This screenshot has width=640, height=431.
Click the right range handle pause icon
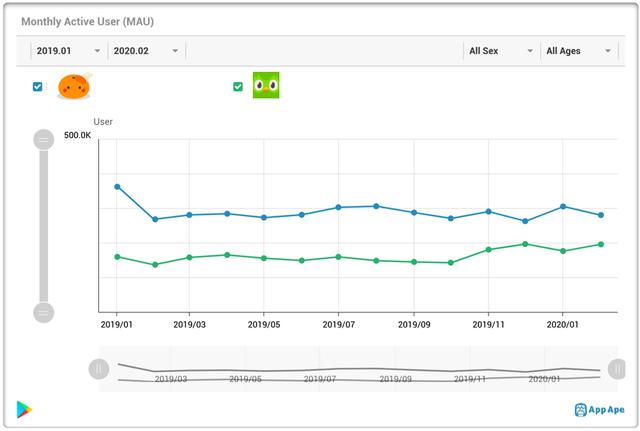click(616, 368)
